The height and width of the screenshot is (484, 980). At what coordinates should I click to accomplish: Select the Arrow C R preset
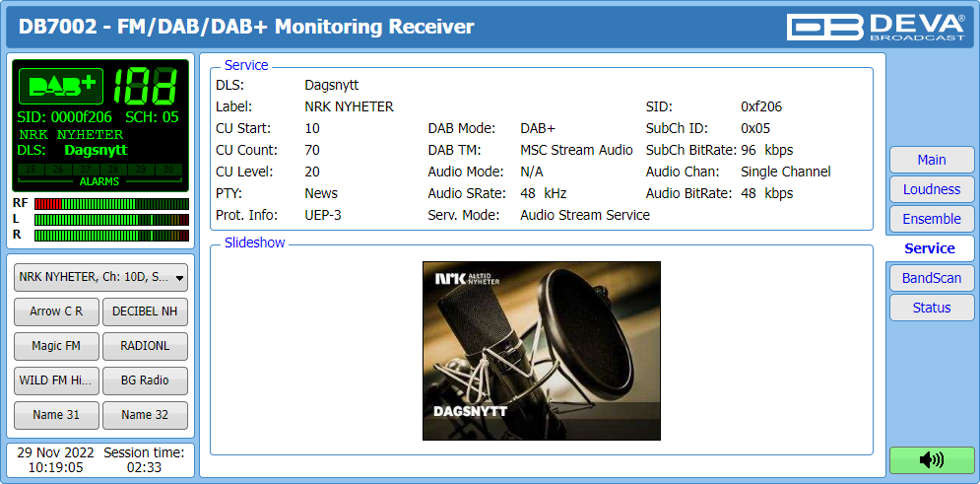[x=56, y=311]
